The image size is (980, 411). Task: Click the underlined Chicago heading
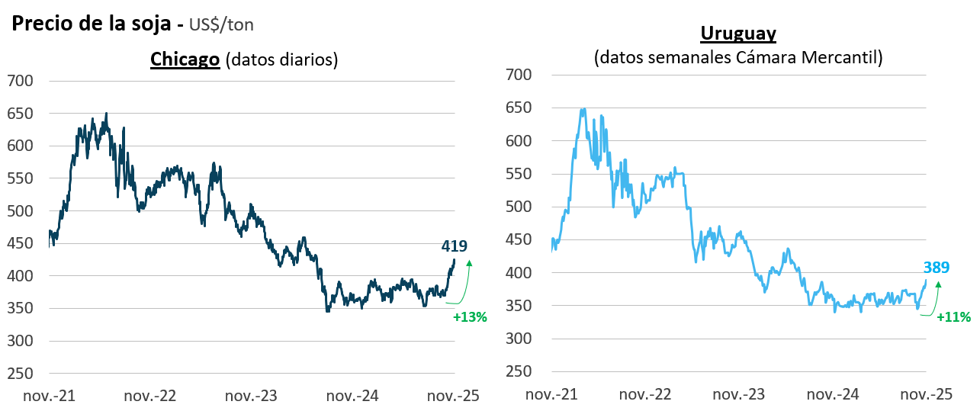tap(185, 59)
